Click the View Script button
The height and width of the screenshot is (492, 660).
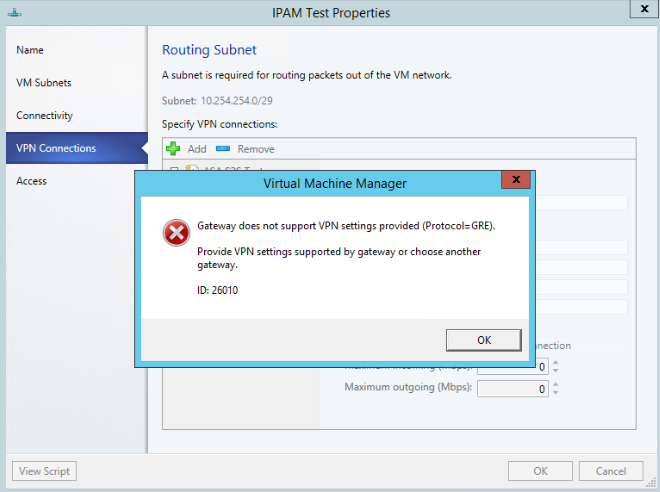click(x=44, y=471)
